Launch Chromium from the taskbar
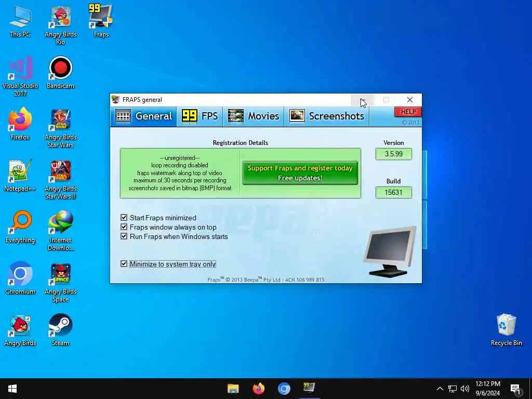Viewport: 532px width, 399px height. [x=284, y=389]
